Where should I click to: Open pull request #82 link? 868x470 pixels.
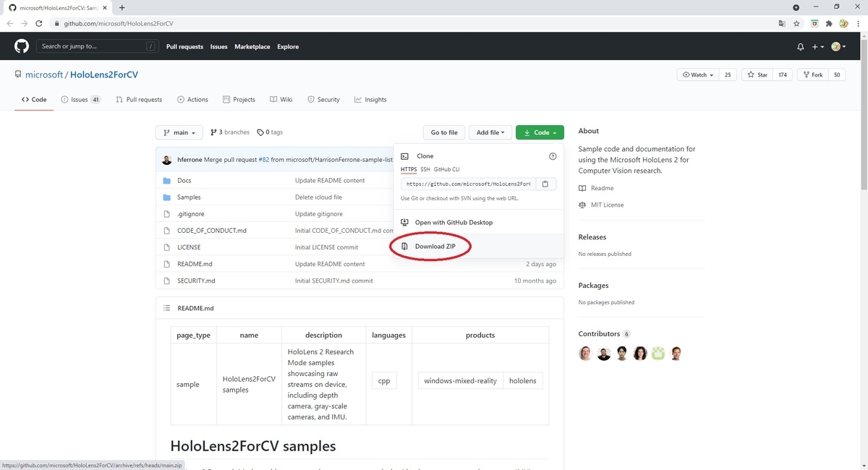(263, 160)
